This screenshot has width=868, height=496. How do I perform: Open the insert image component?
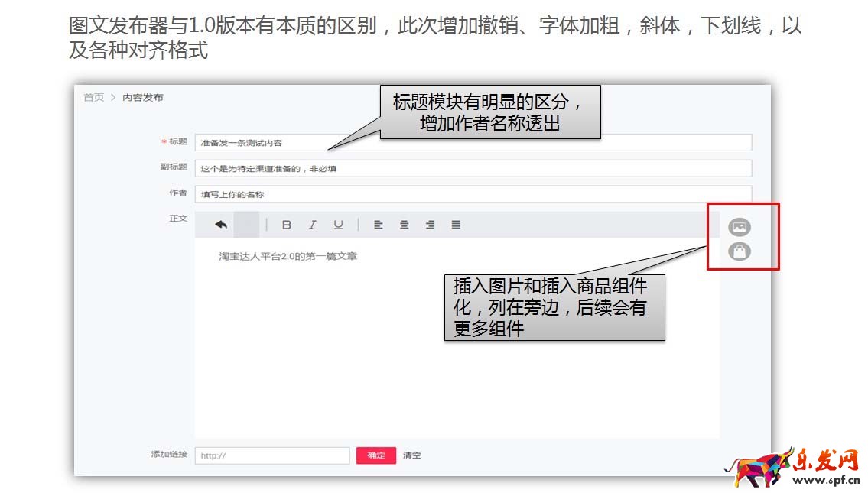coord(739,226)
